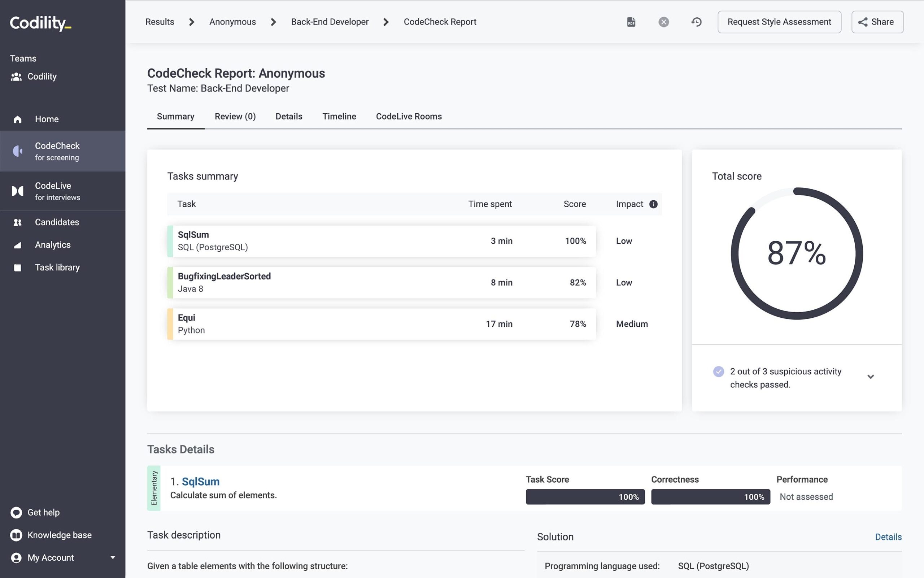Switch to the Timeline tab
Image resolution: width=924 pixels, height=578 pixels.
pos(339,116)
